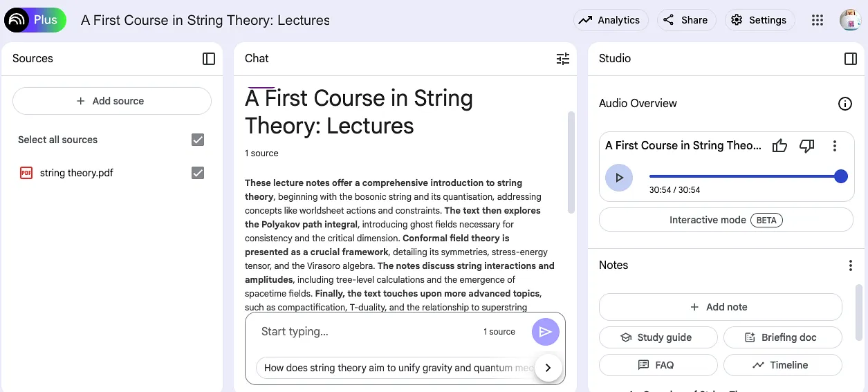Generate a Study guide note
Screen dimensions: 868x392
click(x=658, y=337)
